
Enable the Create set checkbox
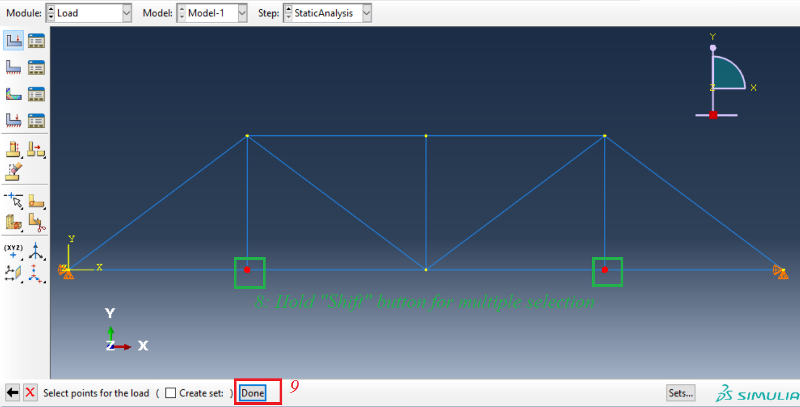171,393
